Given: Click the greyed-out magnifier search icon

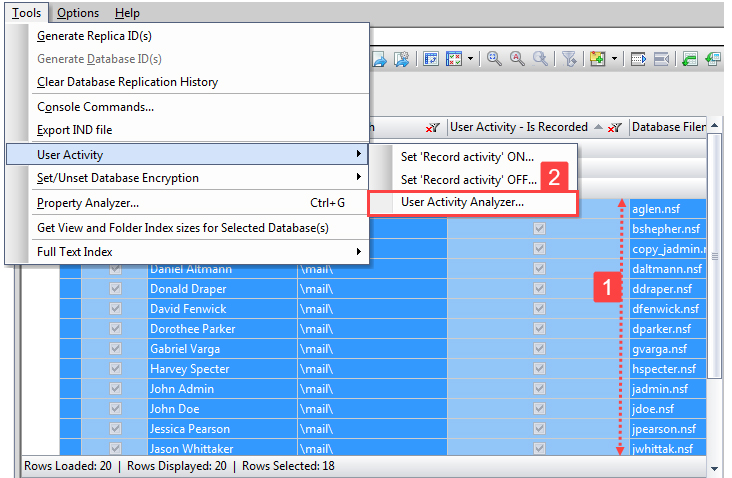Looking at the screenshot, I should point(540,59).
